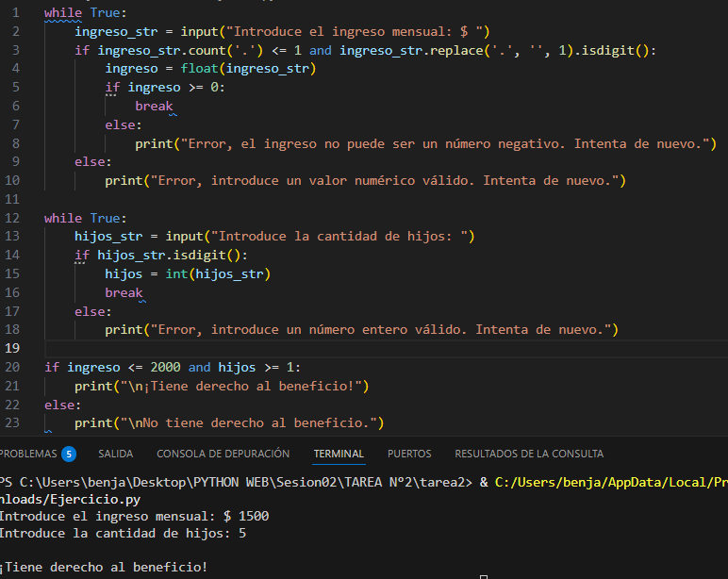Click the 'isdigit' method on line 14
This screenshot has width=728, height=579.
[199, 255]
